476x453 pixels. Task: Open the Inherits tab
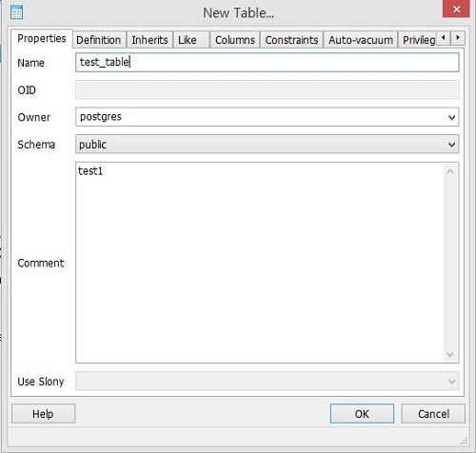click(149, 40)
